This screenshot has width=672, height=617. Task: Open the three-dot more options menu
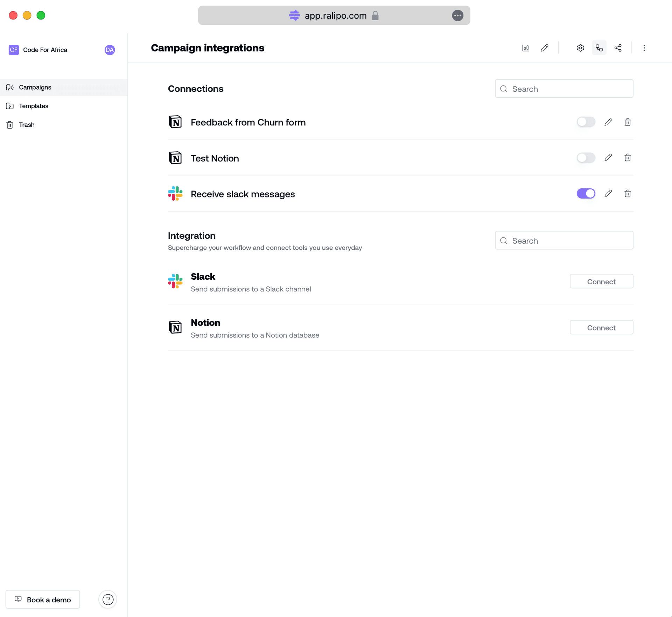[x=644, y=48]
